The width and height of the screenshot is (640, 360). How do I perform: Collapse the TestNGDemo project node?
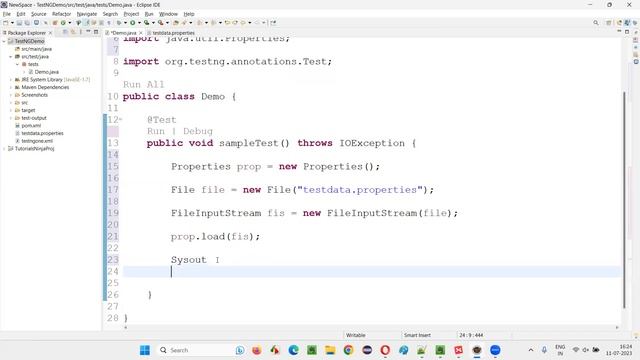pos(4,41)
